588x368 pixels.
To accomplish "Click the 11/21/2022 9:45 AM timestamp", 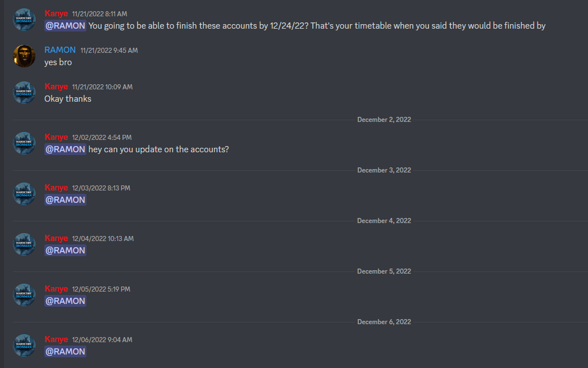I will pos(109,50).
